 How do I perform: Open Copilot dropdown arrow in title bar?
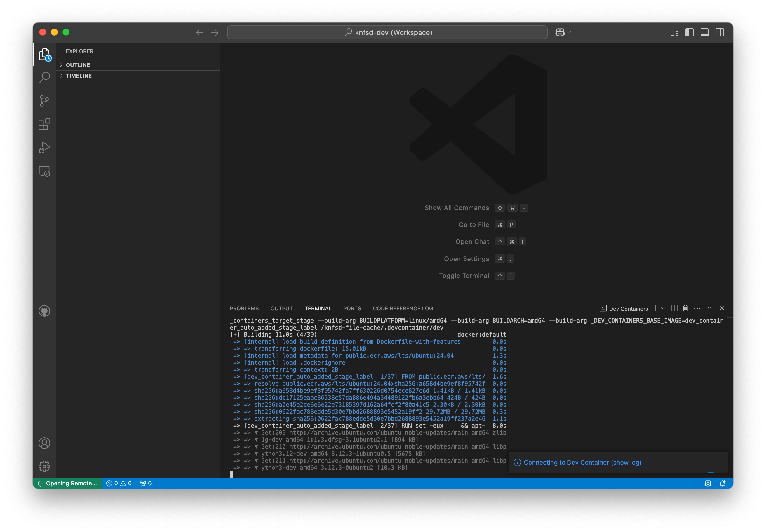tap(569, 33)
